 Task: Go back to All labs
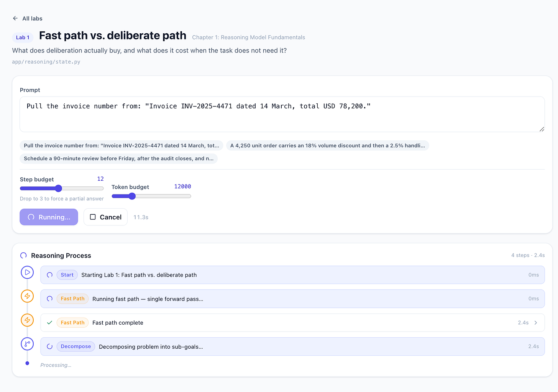[x=28, y=18]
